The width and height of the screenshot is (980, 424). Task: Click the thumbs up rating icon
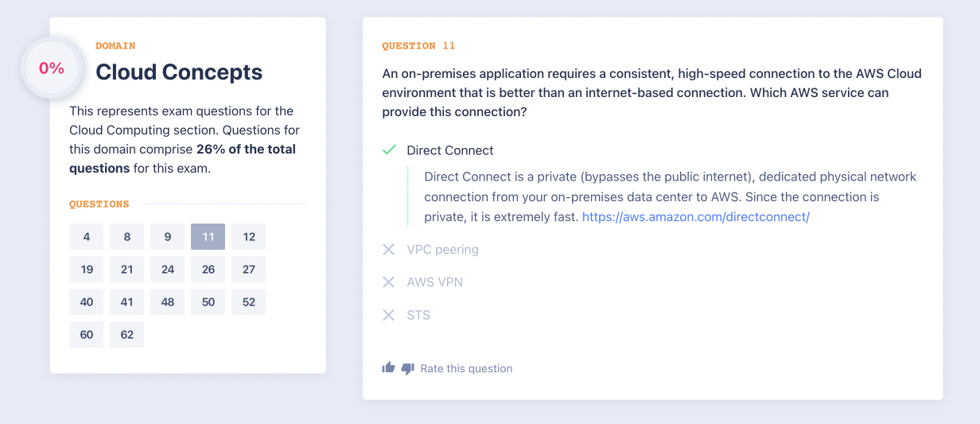coord(388,368)
